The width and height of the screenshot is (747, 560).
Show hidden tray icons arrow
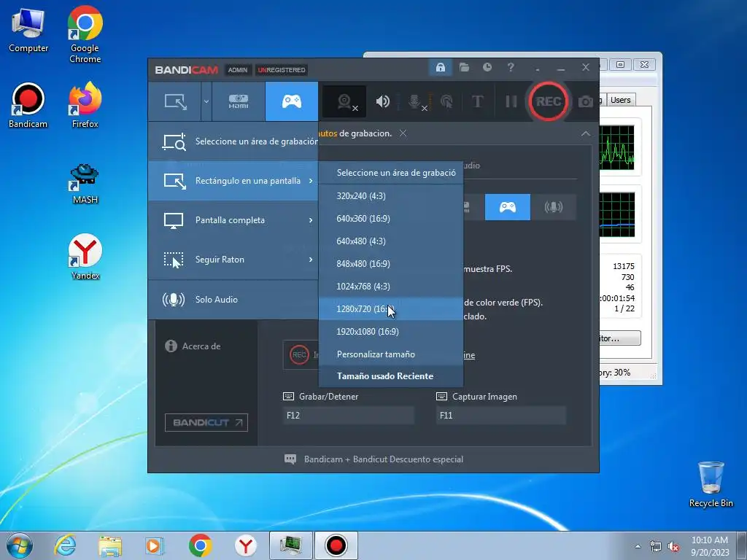click(638, 547)
